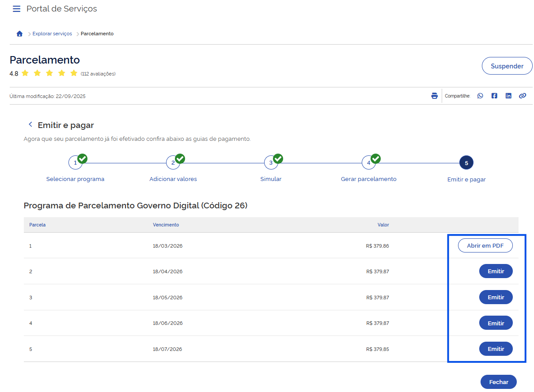Emitir the guia for parcela 2

496,271
